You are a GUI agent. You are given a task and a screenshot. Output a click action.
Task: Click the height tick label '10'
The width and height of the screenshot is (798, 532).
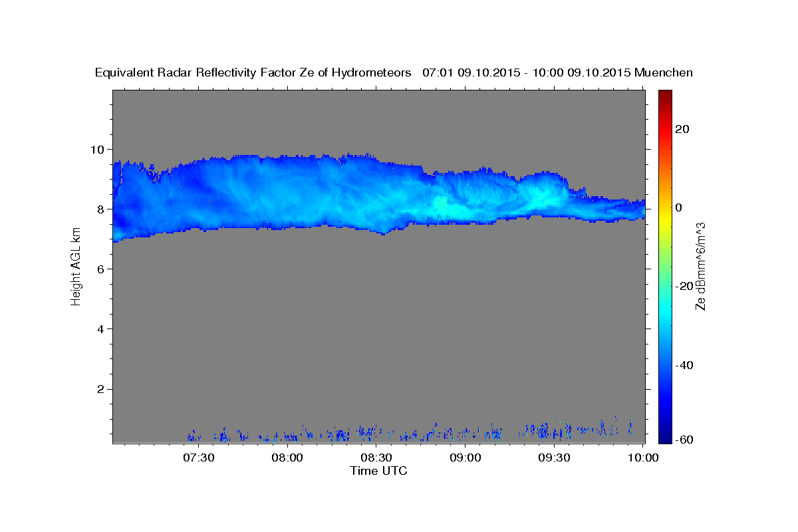point(97,149)
